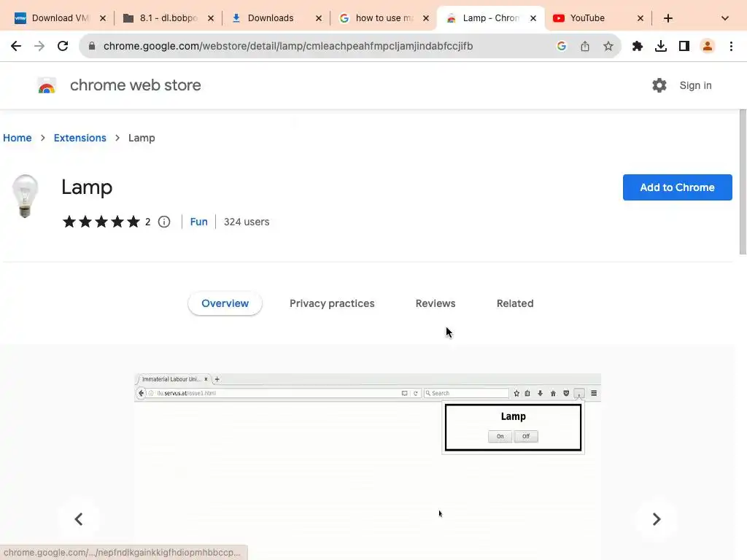Close the how to use tab
The width and height of the screenshot is (747, 560).
coord(426,18)
